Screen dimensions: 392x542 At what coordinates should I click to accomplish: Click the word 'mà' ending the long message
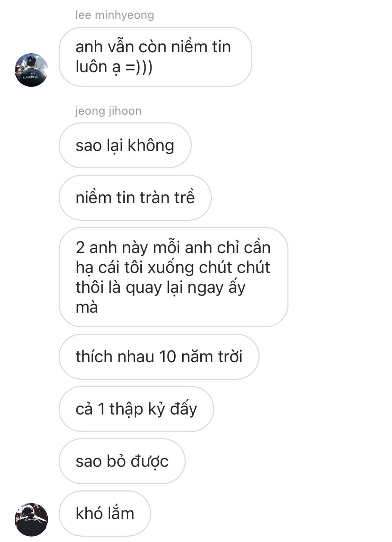pyautogui.click(x=87, y=308)
